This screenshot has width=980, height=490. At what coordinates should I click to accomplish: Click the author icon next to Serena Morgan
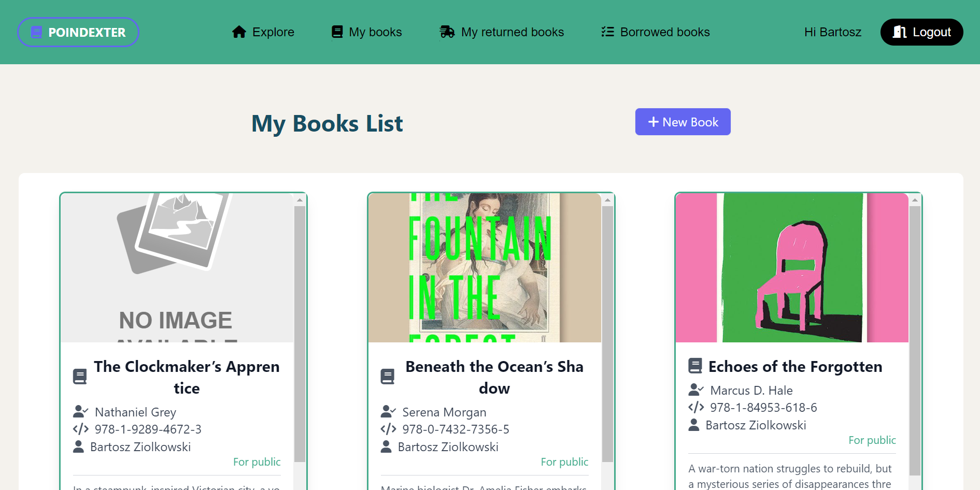(x=388, y=412)
